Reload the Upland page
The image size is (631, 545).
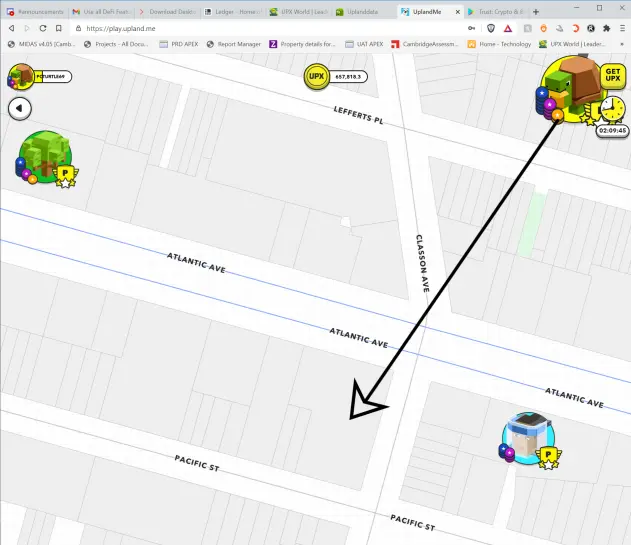coord(43,28)
